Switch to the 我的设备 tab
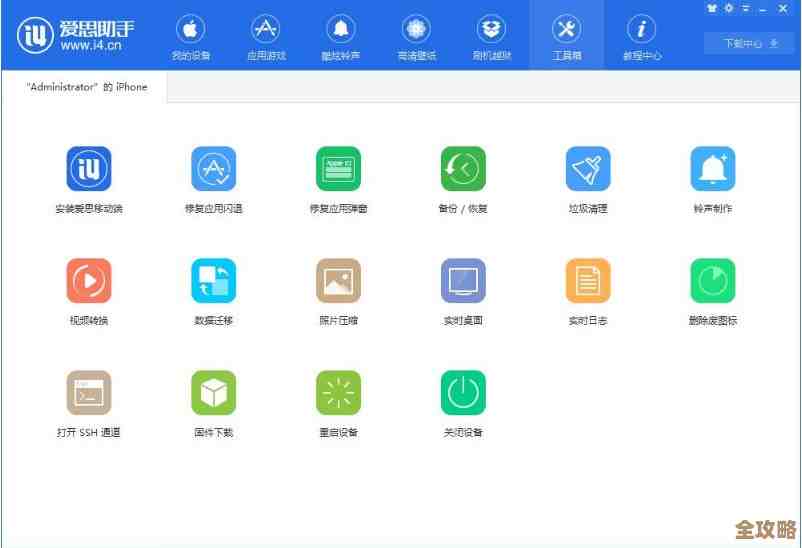The image size is (802, 548). point(189,36)
